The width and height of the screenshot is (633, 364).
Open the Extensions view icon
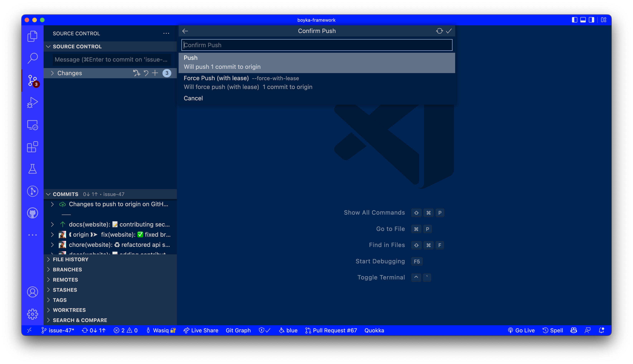[x=32, y=147]
